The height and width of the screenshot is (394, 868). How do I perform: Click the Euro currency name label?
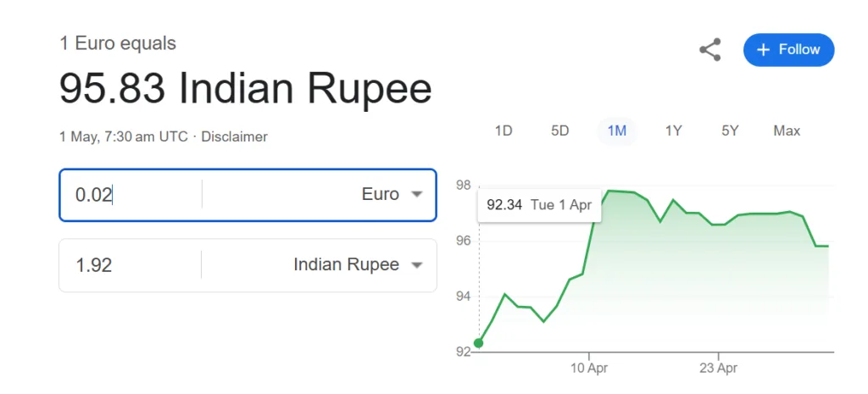pos(381,194)
